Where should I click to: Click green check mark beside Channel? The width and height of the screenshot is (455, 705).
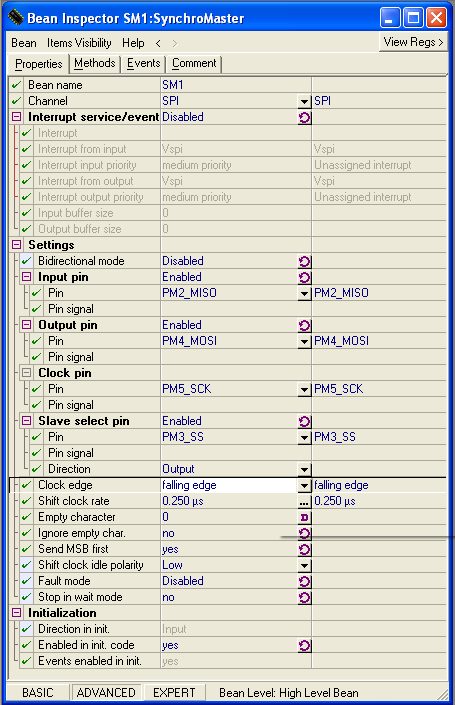[x=17, y=101]
